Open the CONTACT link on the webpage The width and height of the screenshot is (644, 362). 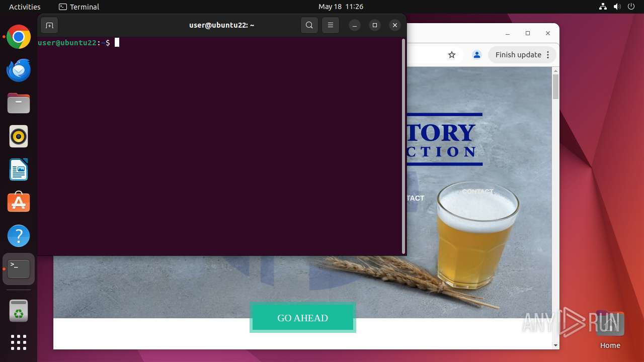[x=478, y=192]
